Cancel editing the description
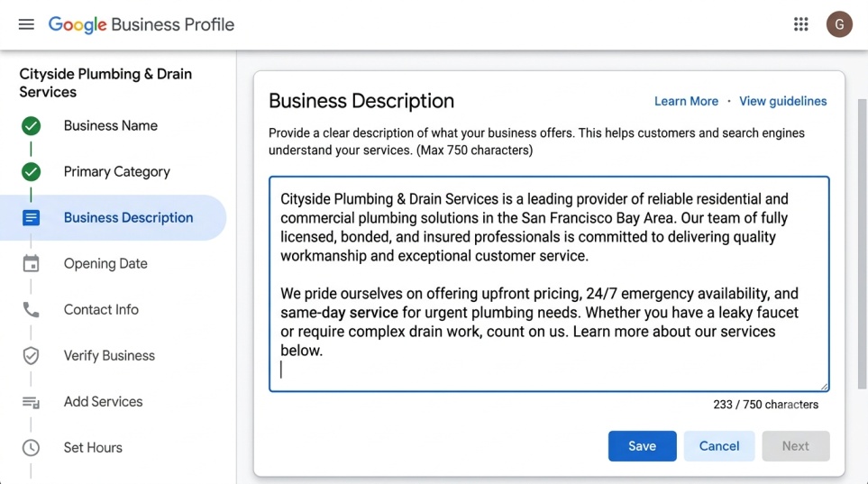The height and width of the screenshot is (484, 868). pyautogui.click(x=719, y=446)
